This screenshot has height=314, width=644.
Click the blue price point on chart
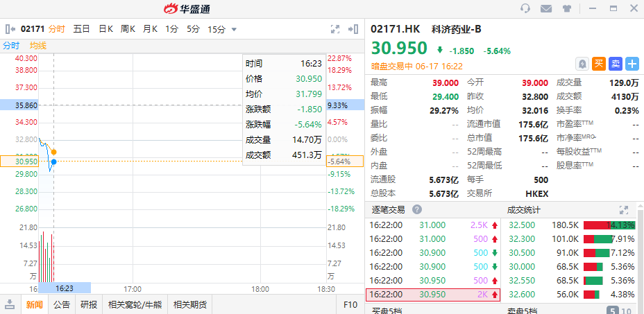[54, 162]
